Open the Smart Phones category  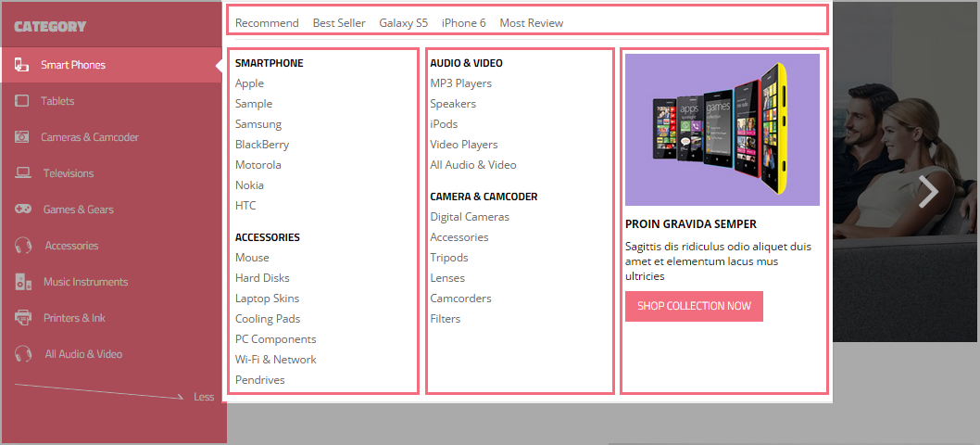click(73, 65)
